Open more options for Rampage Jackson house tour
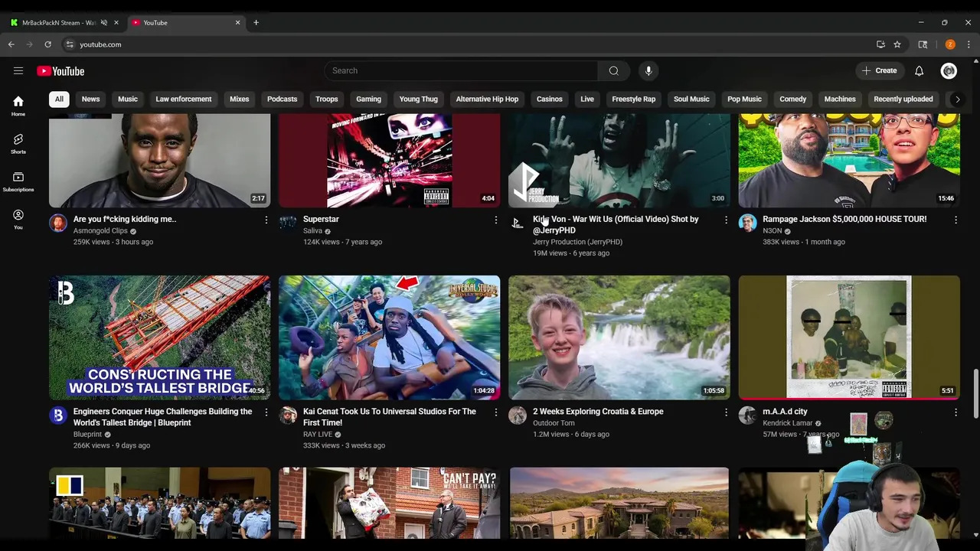This screenshot has width=980, height=551. [x=955, y=220]
